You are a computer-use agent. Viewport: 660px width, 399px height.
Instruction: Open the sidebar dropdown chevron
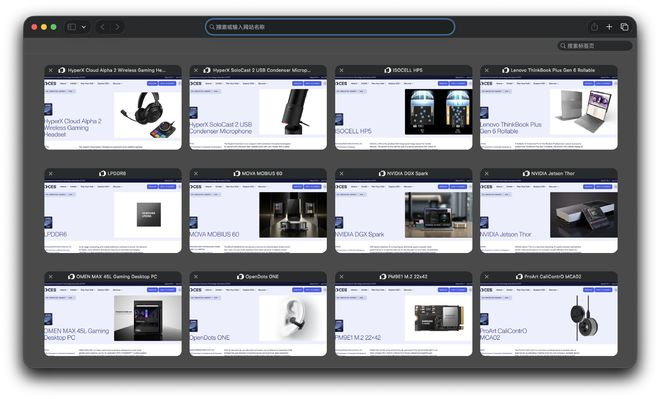[x=84, y=27]
